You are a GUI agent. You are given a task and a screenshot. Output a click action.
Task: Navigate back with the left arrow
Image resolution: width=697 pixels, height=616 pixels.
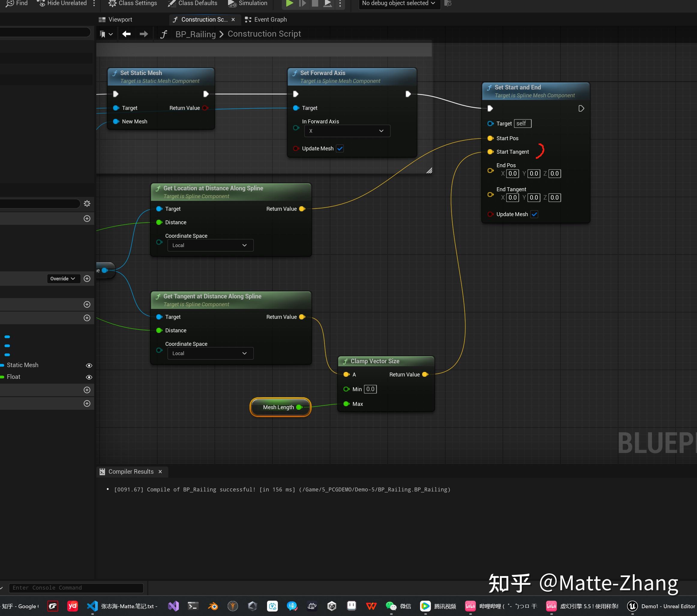click(127, 34)
